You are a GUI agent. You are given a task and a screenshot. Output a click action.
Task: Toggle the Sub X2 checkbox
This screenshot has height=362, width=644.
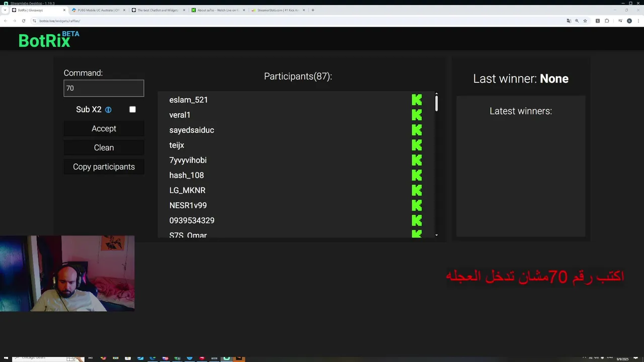132,110
